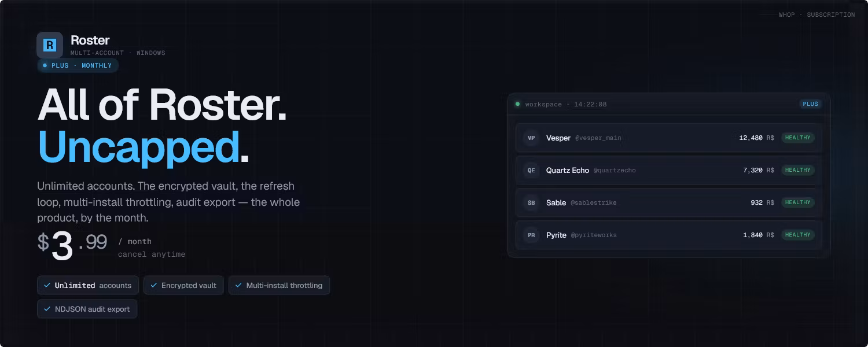Click the Whop · Subscription label
Viewport: 868px width, 347px height.
[x=816, y=14]
